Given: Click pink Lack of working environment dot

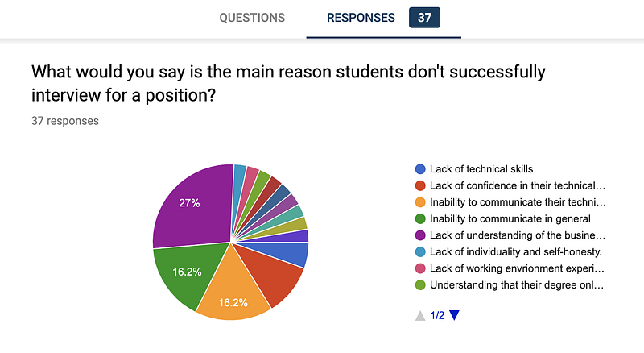Looking at the screenshot, I should click(x=420, y=268).
